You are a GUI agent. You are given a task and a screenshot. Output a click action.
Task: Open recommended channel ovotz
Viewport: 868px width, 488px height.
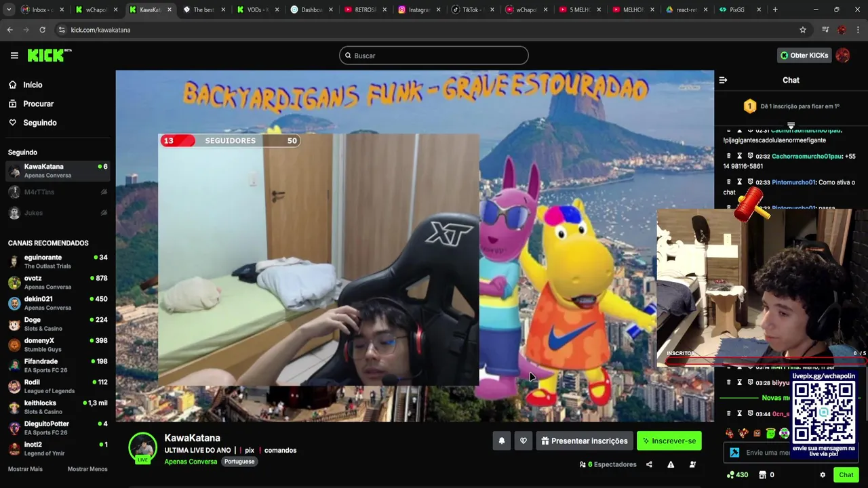(x=58, y=283)
